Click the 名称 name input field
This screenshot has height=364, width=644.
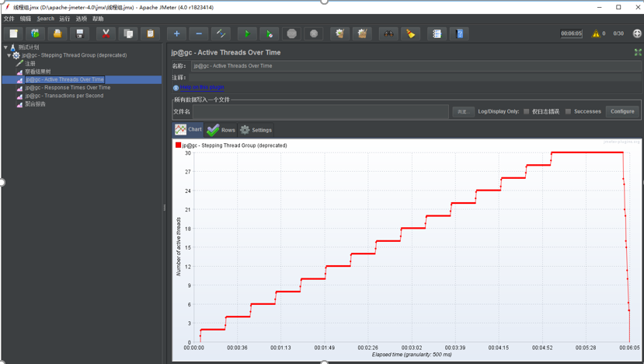click(x=416, y=66)
